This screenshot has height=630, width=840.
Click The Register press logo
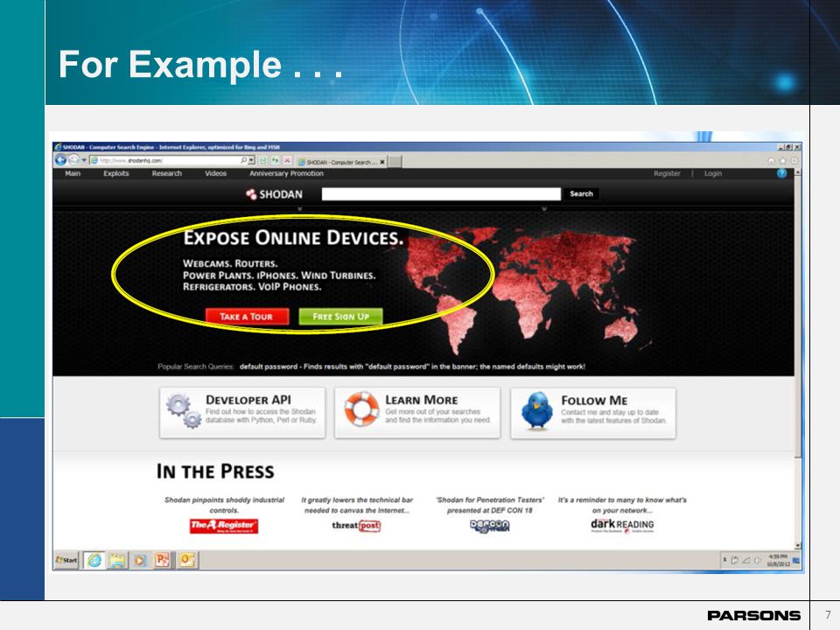pyautogui.click(x=224, y=526)
